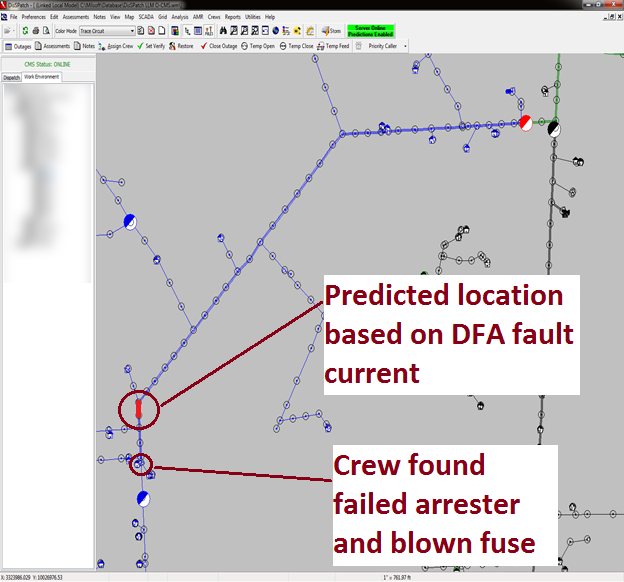Click the Storm button
The width and height of the screenshot is (624, 582).
point(331,31)
